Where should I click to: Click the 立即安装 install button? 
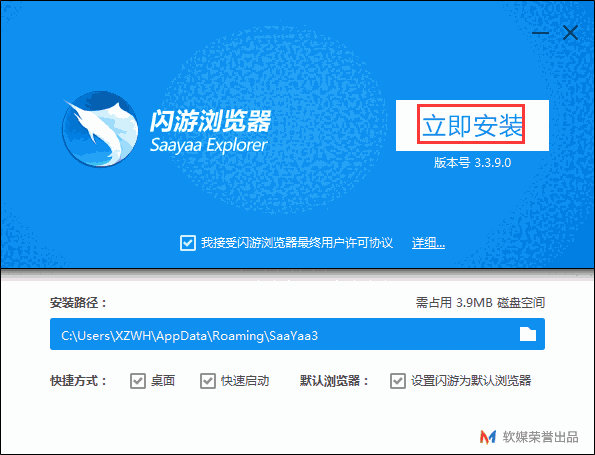(x=472, y=125)
